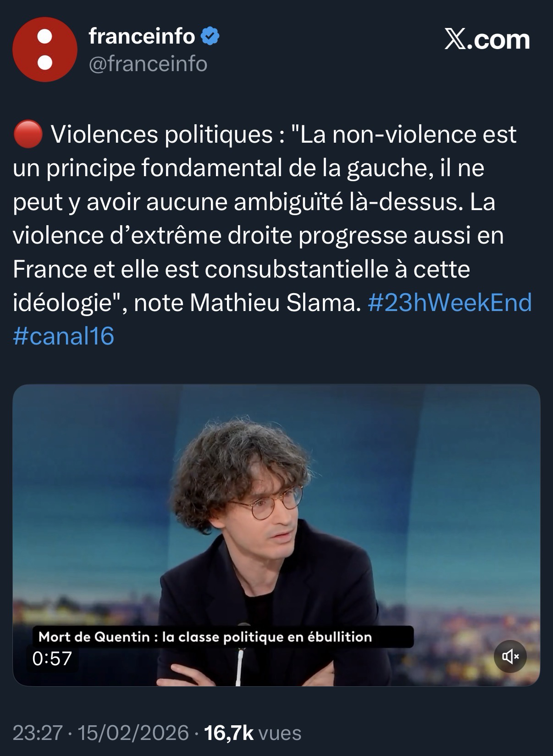Unmute the video with the speaker icon
This screenshot has width=553, height=756.
pyautogui.click(x=510, y=656)
